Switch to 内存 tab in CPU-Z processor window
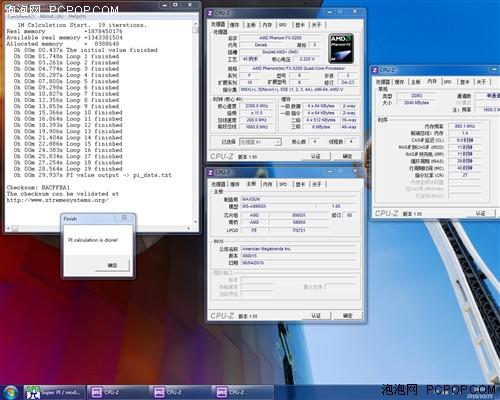Image resolution: width=500 pixels, height=400 pixels. tap(267, 25)
